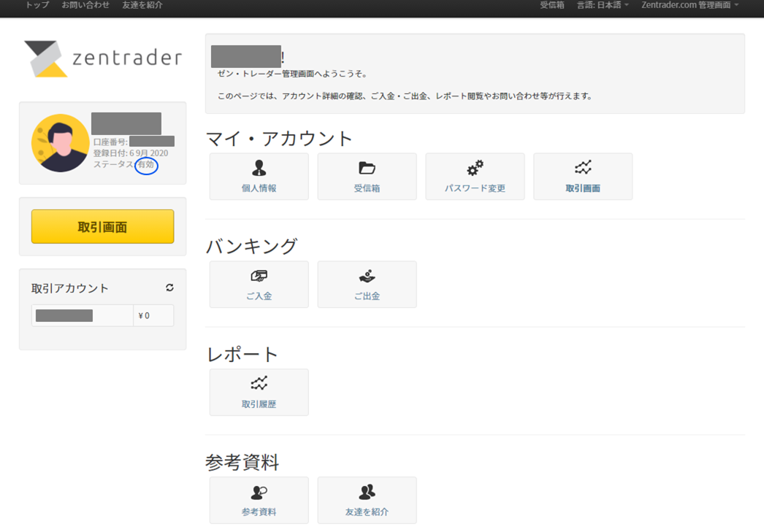Click the ご出金 label link

pyautogui.click(x=367, y=296)
